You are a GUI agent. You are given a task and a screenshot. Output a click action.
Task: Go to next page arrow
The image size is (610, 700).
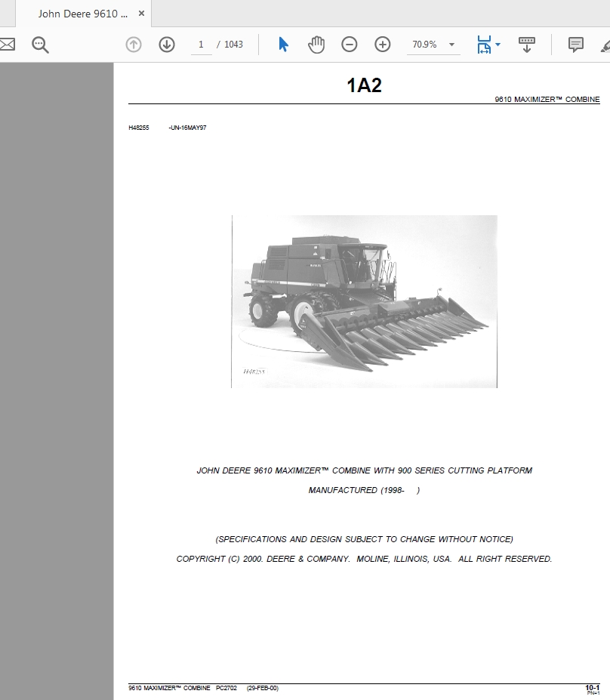click(x=167, y=45)
